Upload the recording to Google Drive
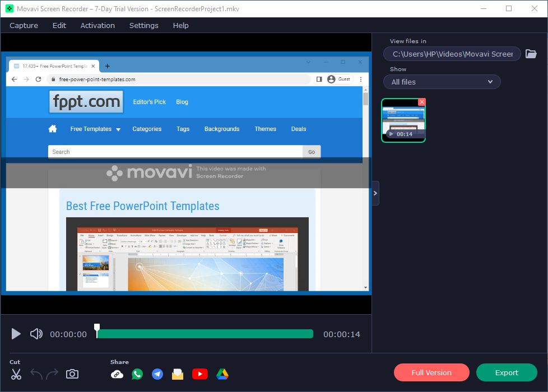This screenshot has height=392, width=548. click(x=222, y=374)
